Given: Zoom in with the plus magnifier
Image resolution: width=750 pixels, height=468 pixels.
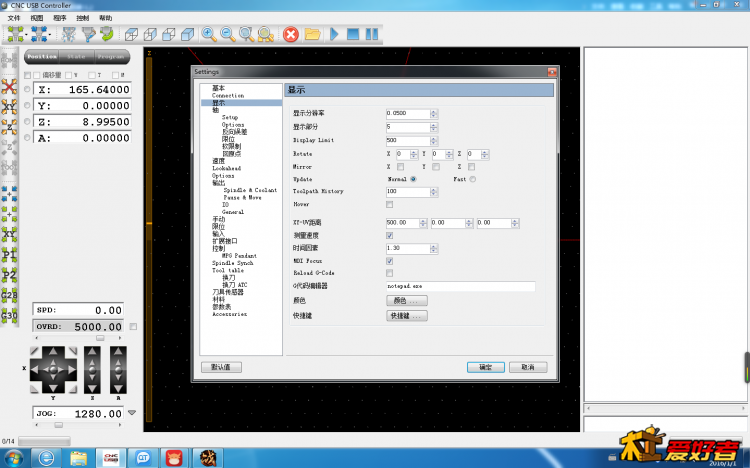Looking at the screenshot, I should click(x=209, y=34).
